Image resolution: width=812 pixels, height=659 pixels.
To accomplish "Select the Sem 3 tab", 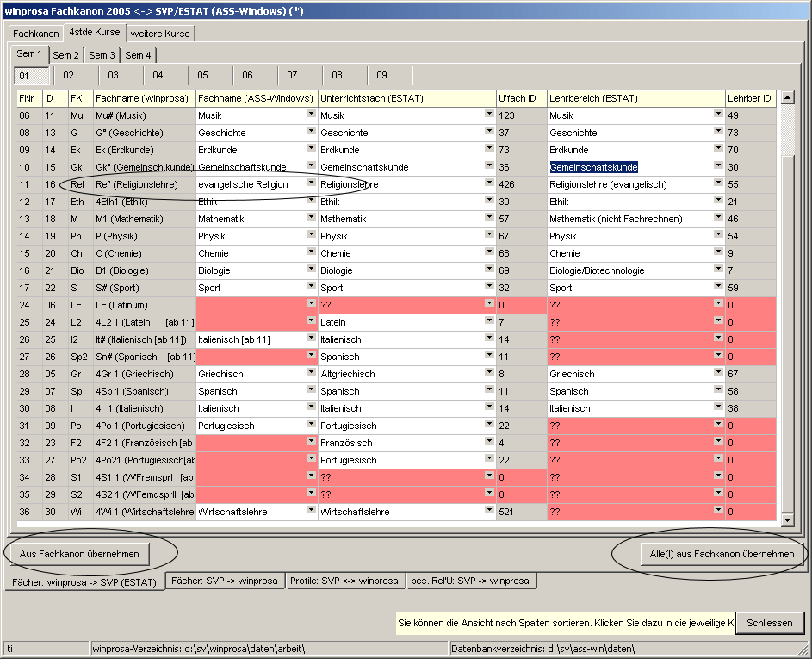I will 102,55.
